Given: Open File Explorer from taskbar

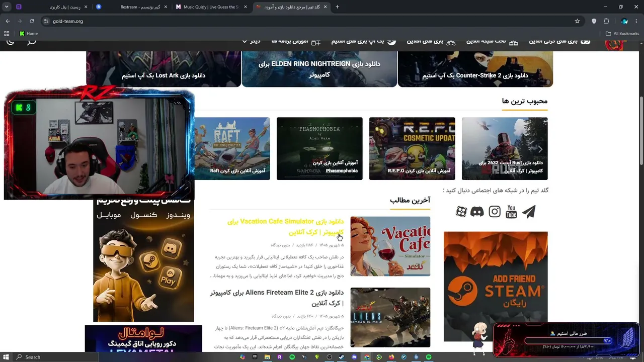Looking at the screenshot, I should (267, 357).
